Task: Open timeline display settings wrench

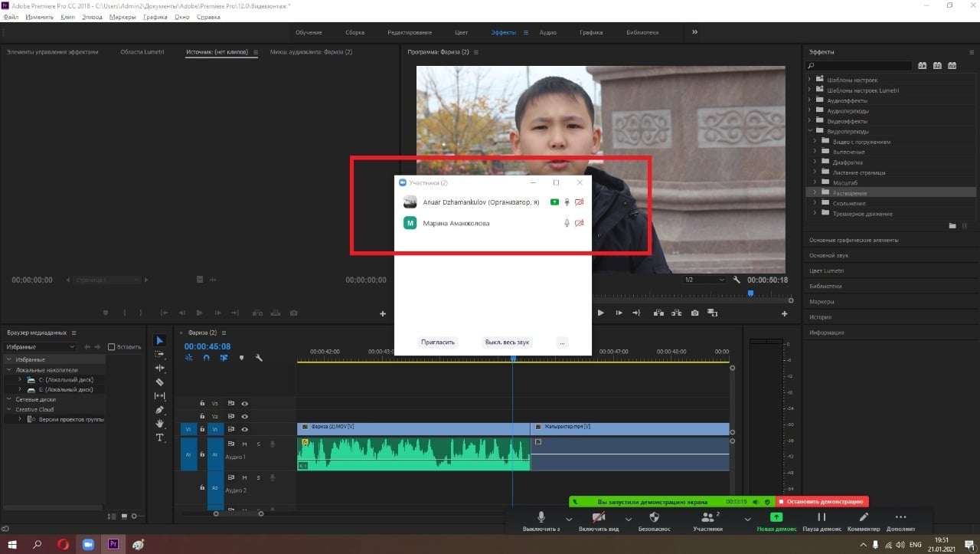Action: (x=259, y=358)
